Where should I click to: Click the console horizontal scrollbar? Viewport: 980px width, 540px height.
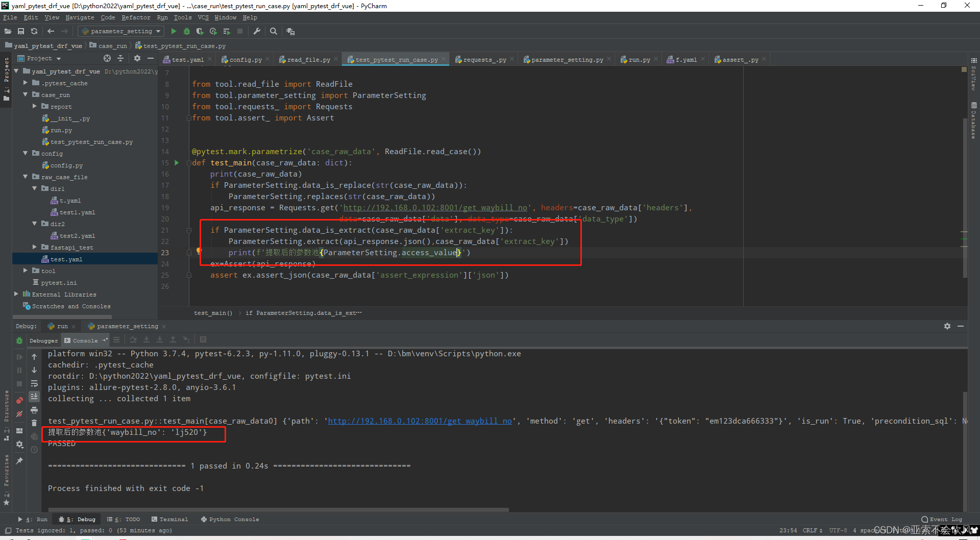[x=278, y=509]
